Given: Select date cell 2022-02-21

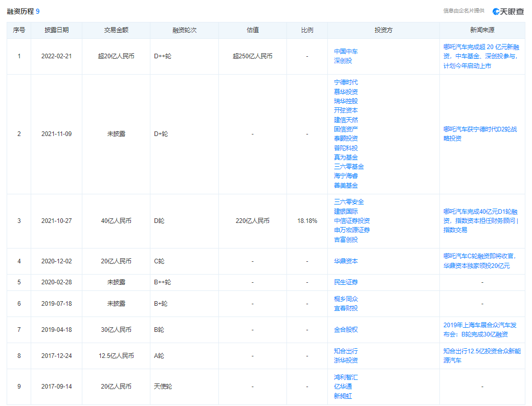Looking at the screenshot, I should click(57, 56).
